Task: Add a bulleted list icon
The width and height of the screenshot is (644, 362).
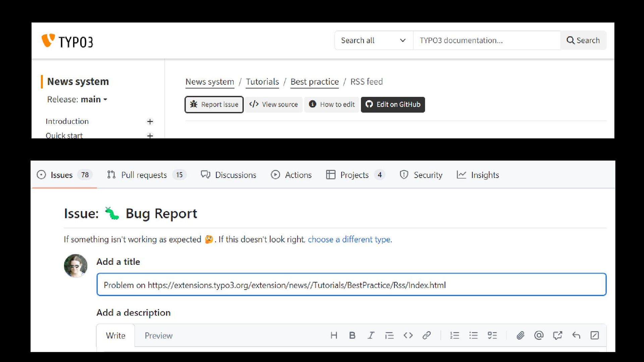Action: (x=474, y=336)
